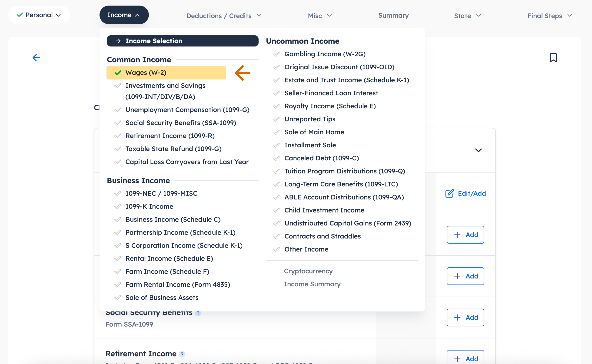Check Gambling Income (W-2G)
Image resolution: width=592 pixels, height=364 pixels.
click(x=276, y=54)
